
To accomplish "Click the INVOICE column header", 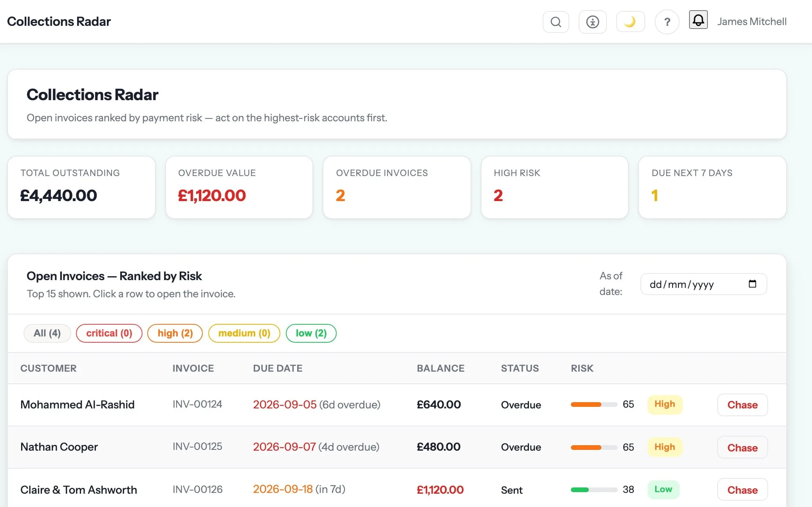I will [193, 368].
